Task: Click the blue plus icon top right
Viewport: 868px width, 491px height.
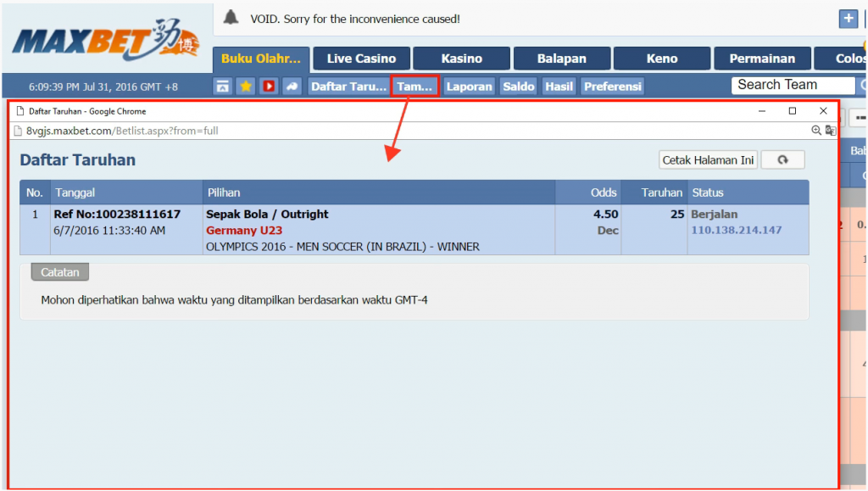Action: pyautogui.click(x=848, y=19)
